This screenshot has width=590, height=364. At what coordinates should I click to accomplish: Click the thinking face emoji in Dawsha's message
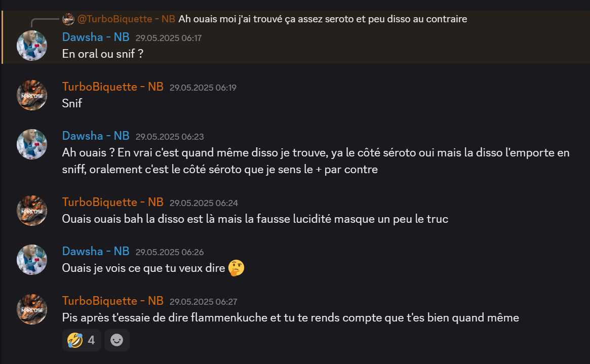pyautogui.click(x=237, y=268)
